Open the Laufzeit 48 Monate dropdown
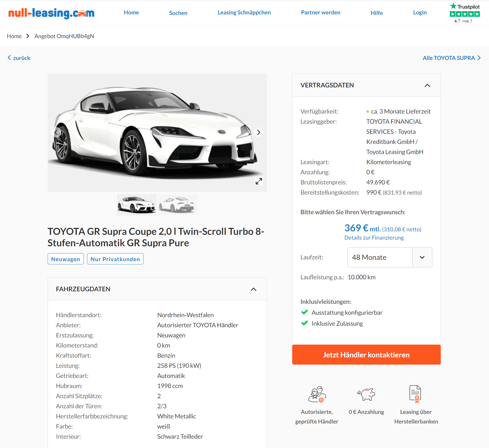Screen dimensions: 489x448 coord(390,257)
